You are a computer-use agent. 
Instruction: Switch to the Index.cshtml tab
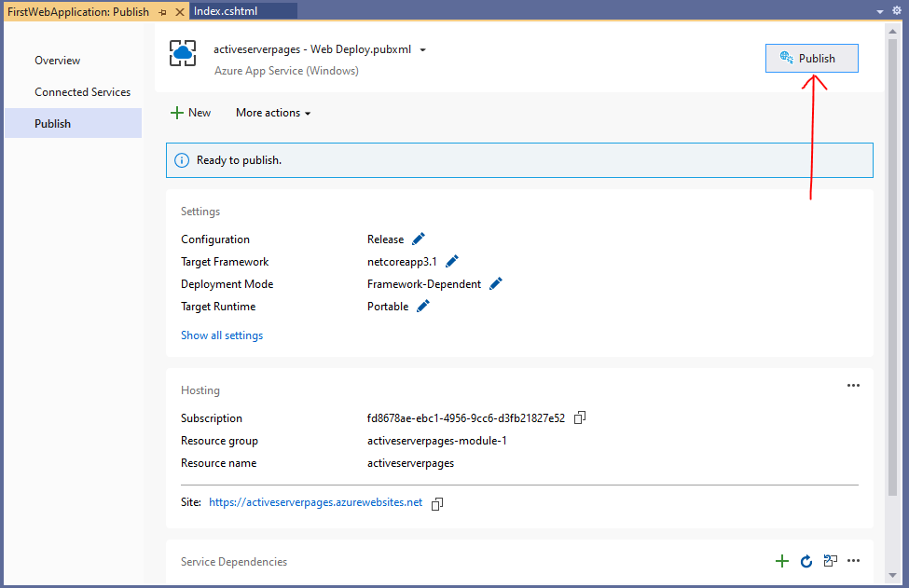pyautogui.click(x=243, y=11)
